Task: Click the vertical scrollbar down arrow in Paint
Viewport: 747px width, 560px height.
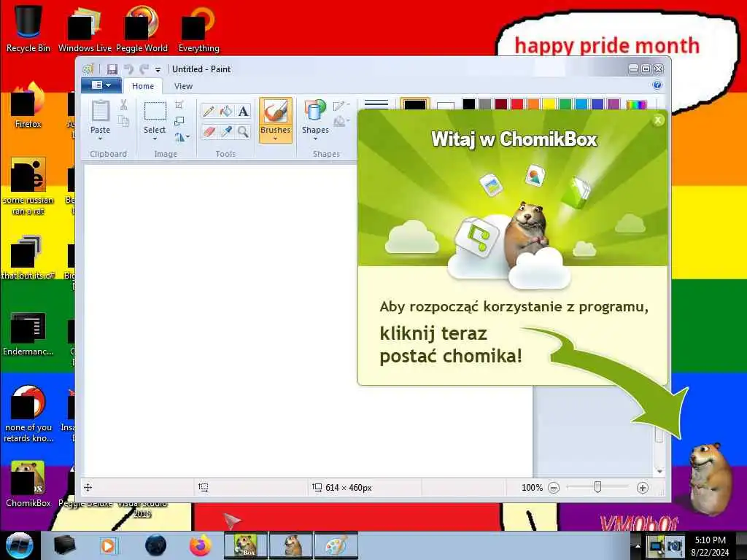Action: (659, 471)
